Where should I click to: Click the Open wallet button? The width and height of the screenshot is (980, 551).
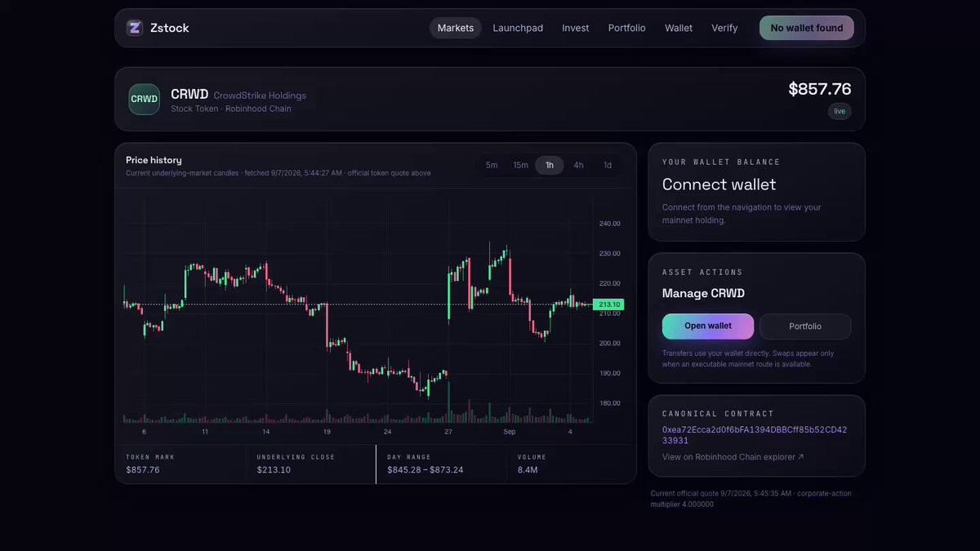[x=708, y=326]
